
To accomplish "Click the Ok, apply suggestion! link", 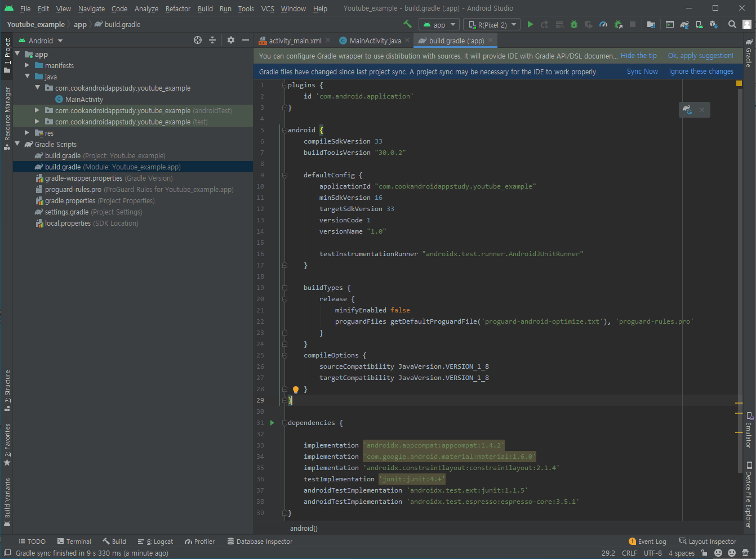I will click(701, 56).
